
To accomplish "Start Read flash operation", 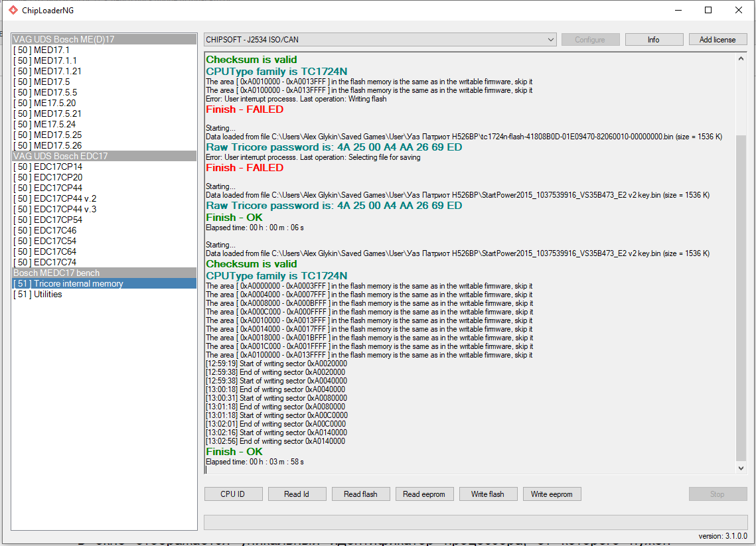I will pyautogui.click(x=360, y=494).
